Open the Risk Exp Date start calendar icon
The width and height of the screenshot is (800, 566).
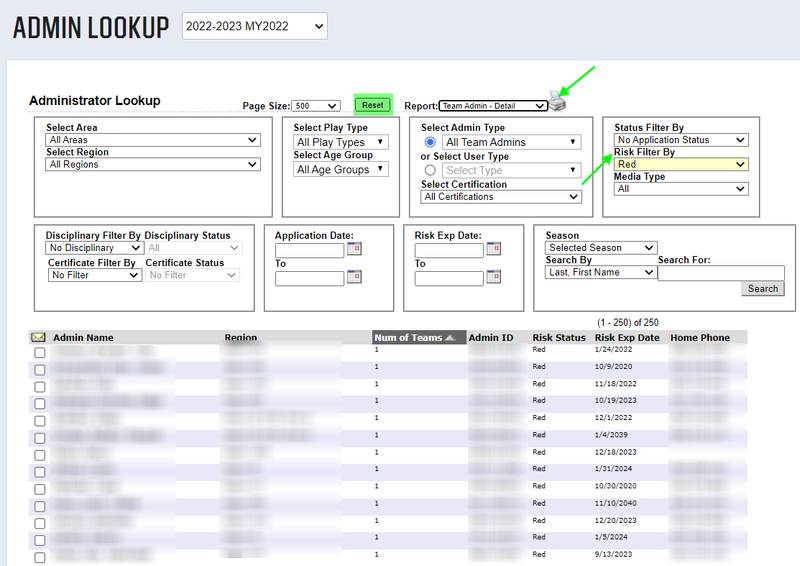tap(492, 249)
